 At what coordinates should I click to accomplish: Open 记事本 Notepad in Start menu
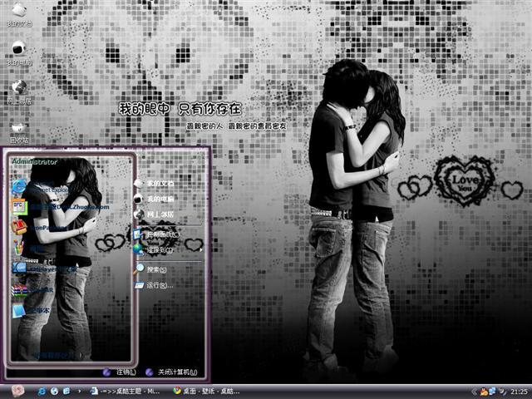point(20,310)
